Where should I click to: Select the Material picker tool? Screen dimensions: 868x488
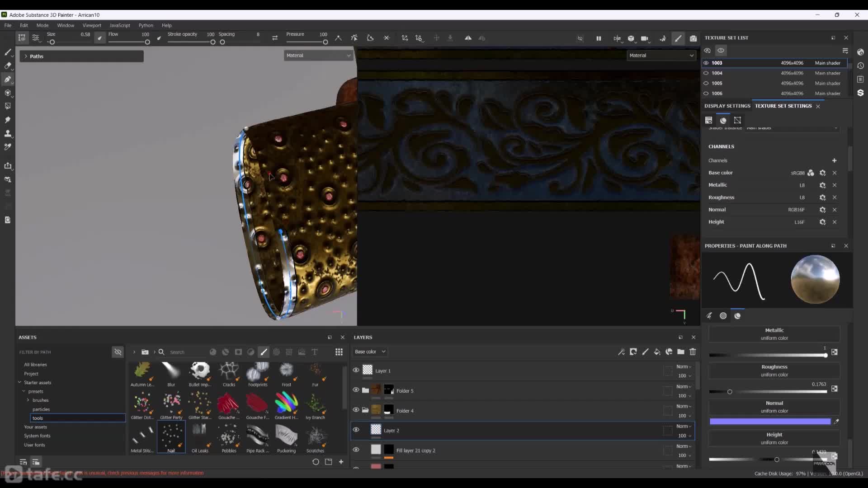(x=8, y=147)
